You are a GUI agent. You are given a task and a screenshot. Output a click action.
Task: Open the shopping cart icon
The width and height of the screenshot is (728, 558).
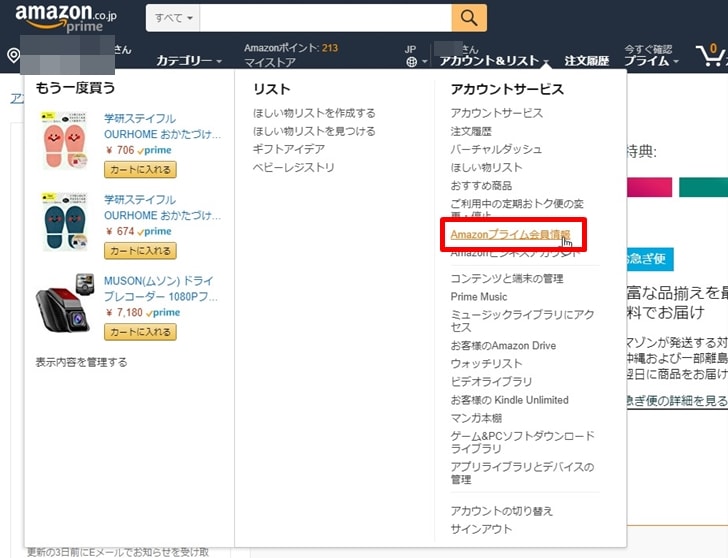pyautogui.click(x=711, y=56)
